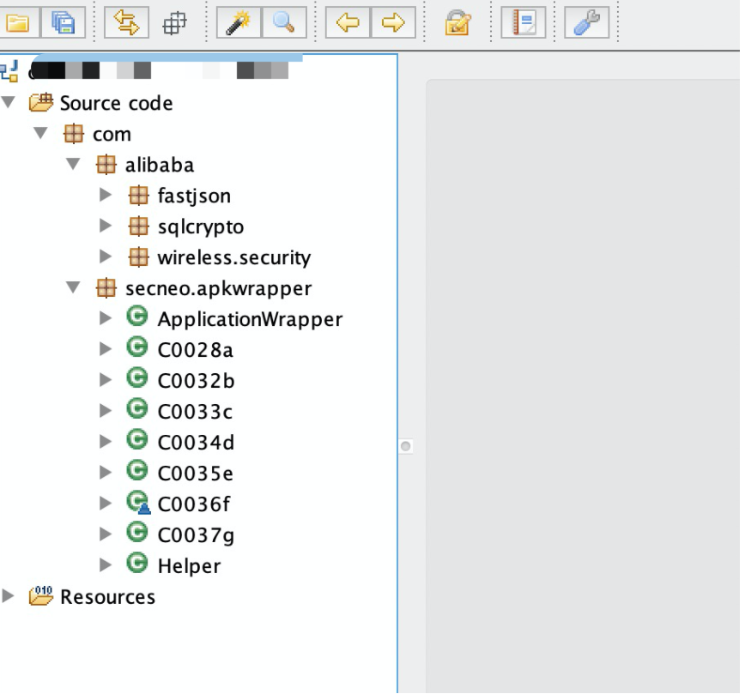This screenshot has height=700, width=745.
Task: Open the Helper class
Action: click(x=189, y=566)
